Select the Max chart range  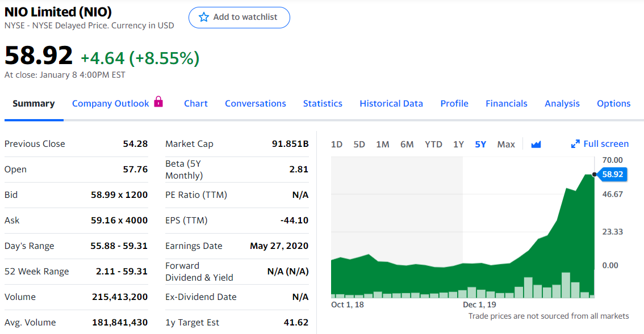506,145
